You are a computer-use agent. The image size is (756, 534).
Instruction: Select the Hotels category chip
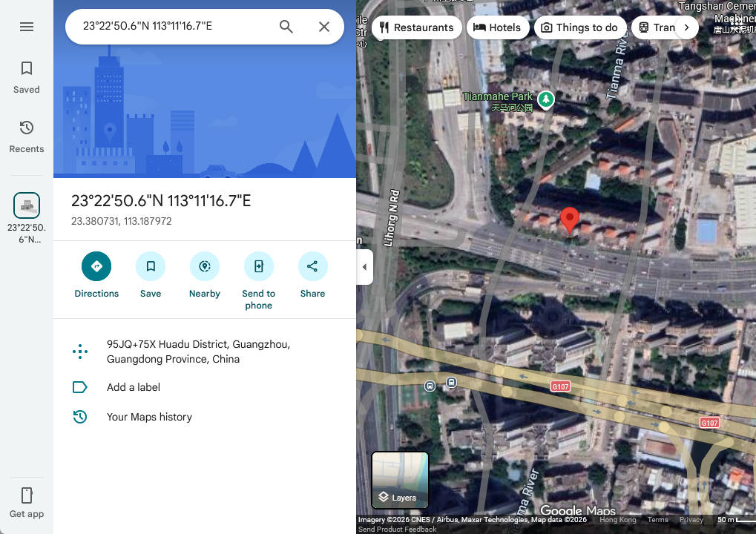(497, 27)
